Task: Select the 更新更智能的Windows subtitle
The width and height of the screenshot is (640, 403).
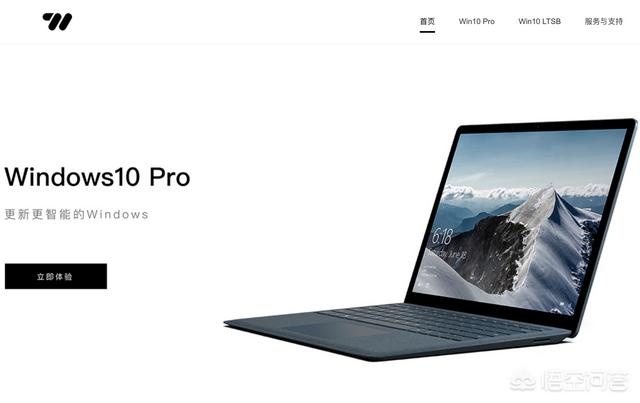Action: 76,214
